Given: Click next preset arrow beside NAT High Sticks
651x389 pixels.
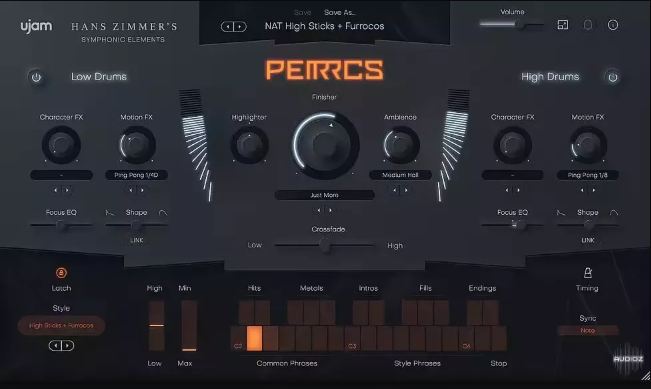Looking at the screenshot, I should click(x=240, y=27).
